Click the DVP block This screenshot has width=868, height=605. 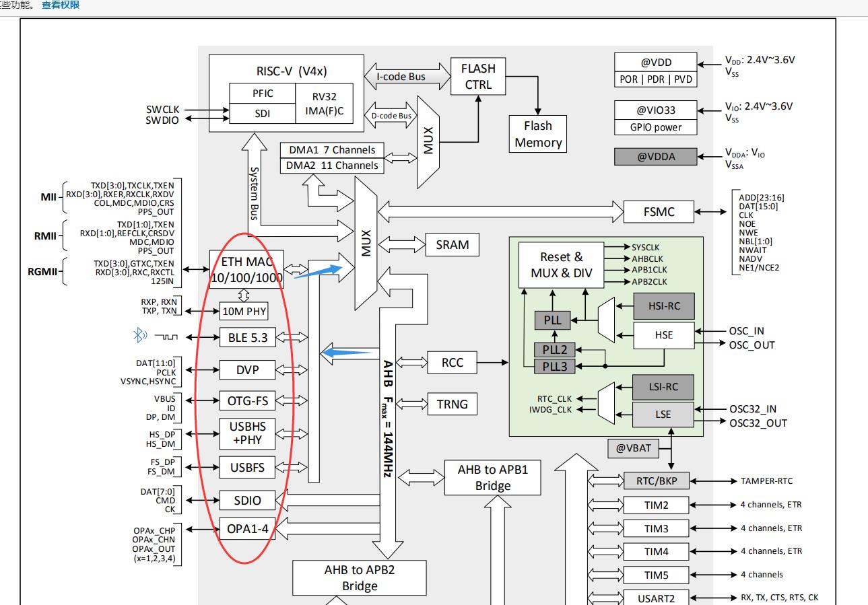(x=248, y=370)
